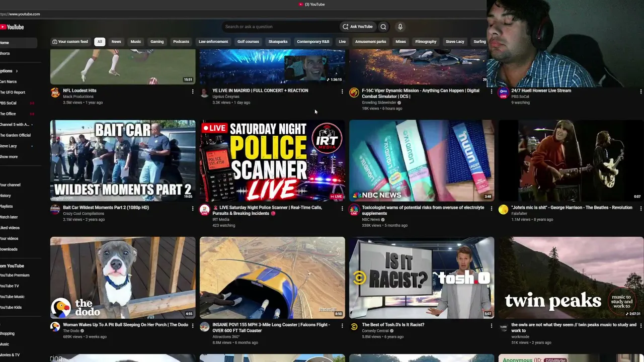Screen dimensions: 644x362
Task: Open The UFO Report subscription in sidebar
Action: [x=13, y=93]
